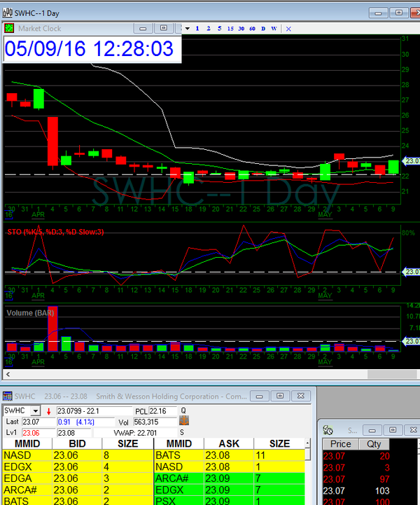
Task: Switch chart to 1-minute timeframe
Action: [198, 28]
